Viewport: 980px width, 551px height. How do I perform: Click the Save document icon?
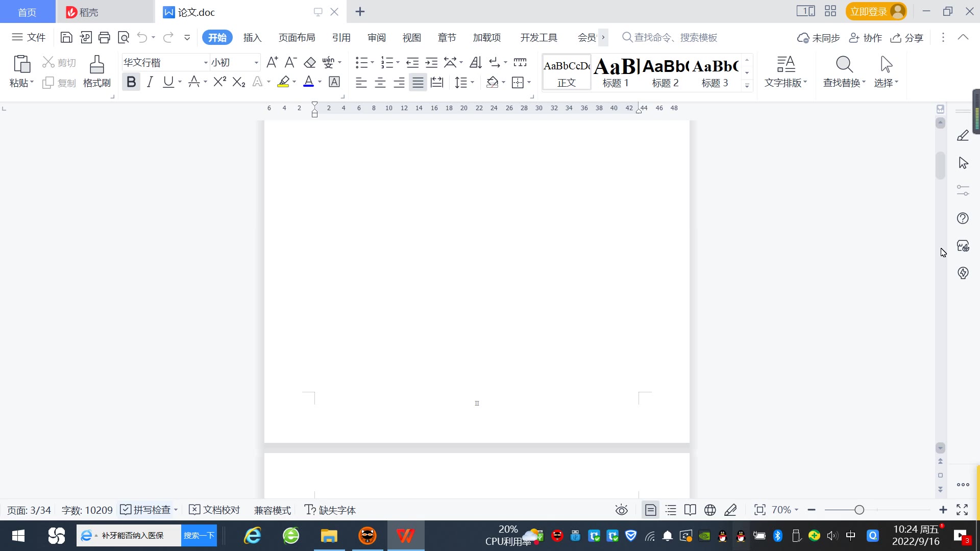point(66,37)
